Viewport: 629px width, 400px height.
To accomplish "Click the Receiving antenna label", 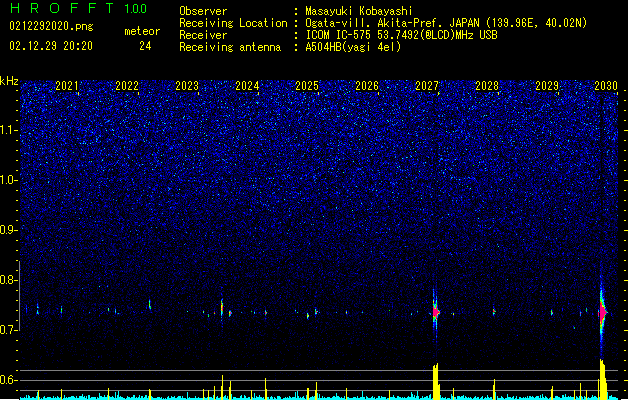I will [230, 47].
